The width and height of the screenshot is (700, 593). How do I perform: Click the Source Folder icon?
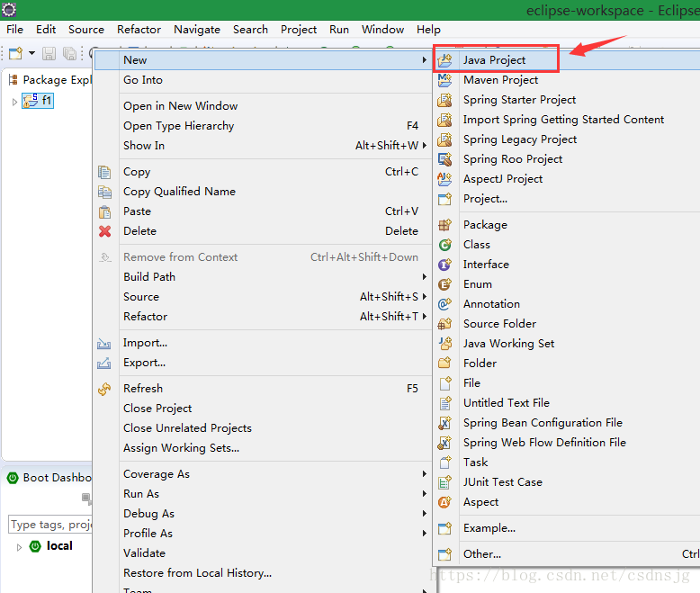click(x=444, y=324)
